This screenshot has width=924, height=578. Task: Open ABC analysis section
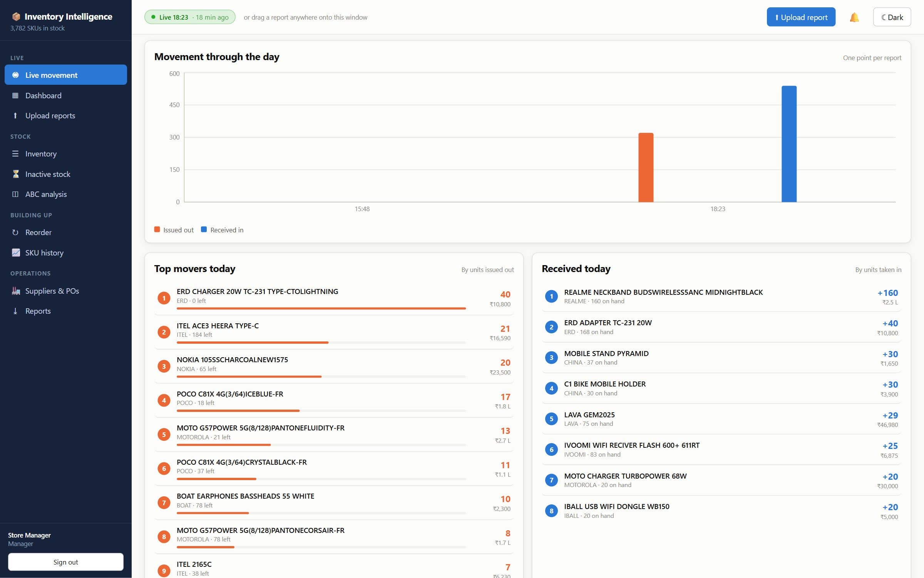tap(66, 194)
